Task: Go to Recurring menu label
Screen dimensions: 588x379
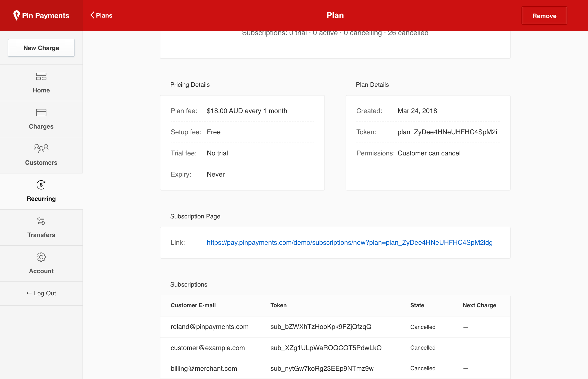Action: [41, 199]
